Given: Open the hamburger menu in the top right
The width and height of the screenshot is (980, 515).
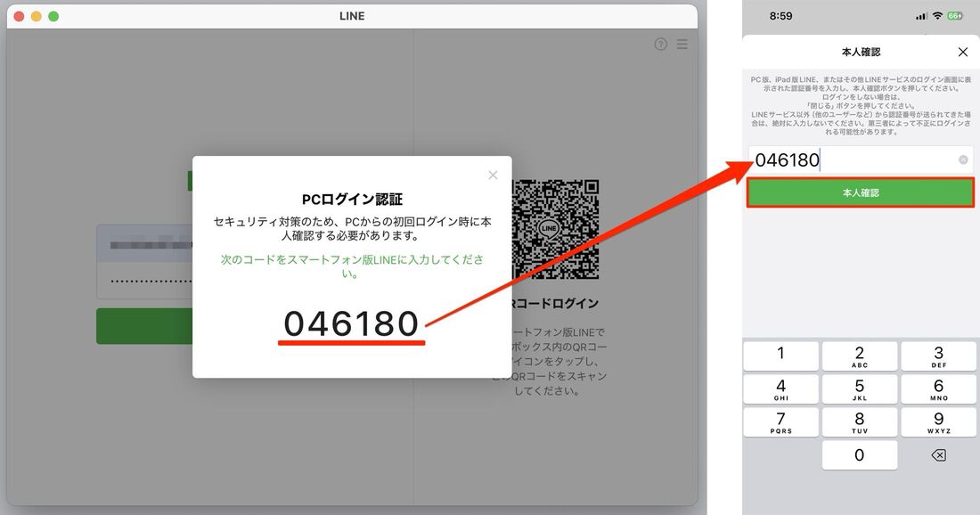Looking at the screenshot, I should pyautogui.click(x=682, y=43).
